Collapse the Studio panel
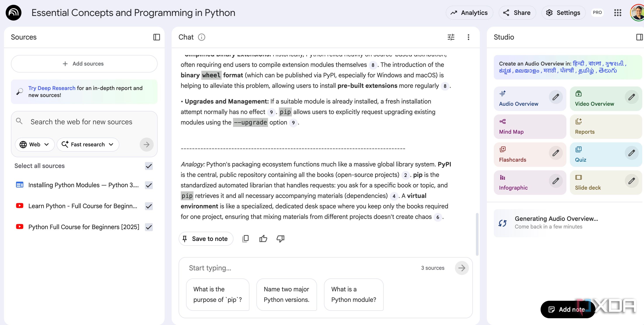 [639, 37]
